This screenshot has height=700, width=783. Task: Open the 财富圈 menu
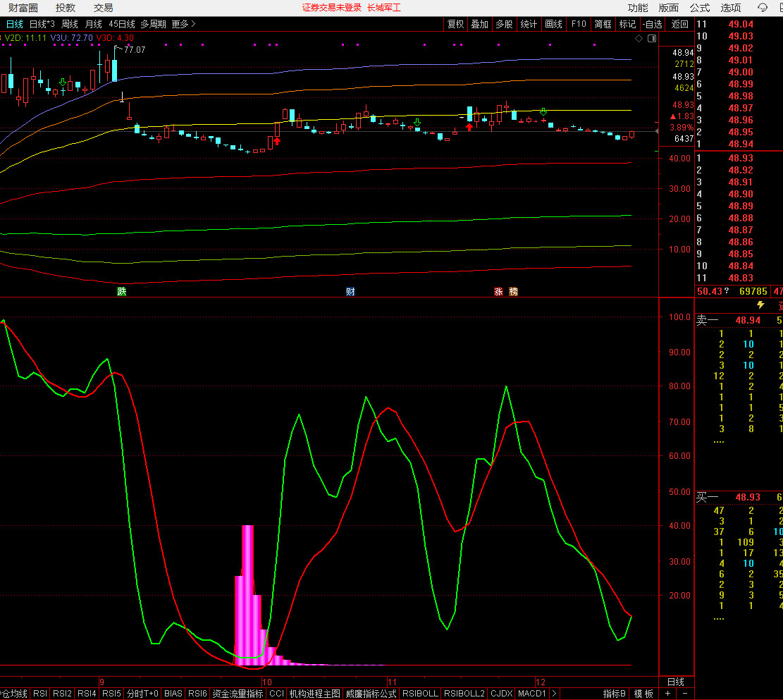click(23, 8)
